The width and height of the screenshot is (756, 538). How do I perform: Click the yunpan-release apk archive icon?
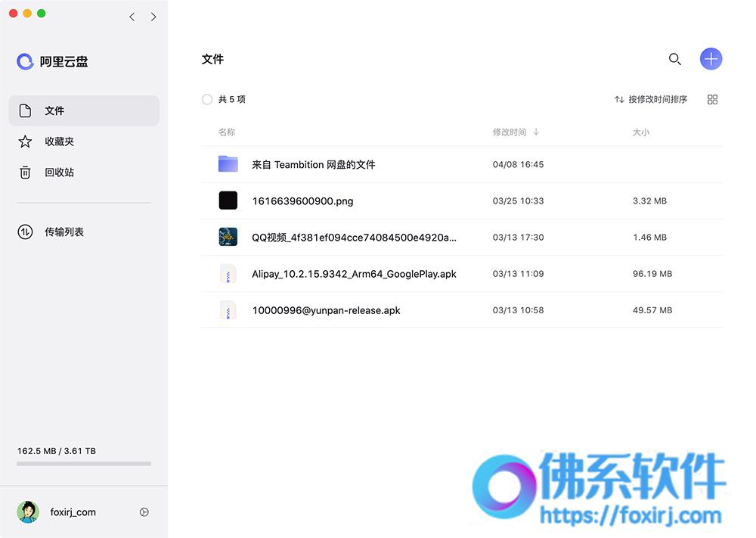(x=228, y=310)
